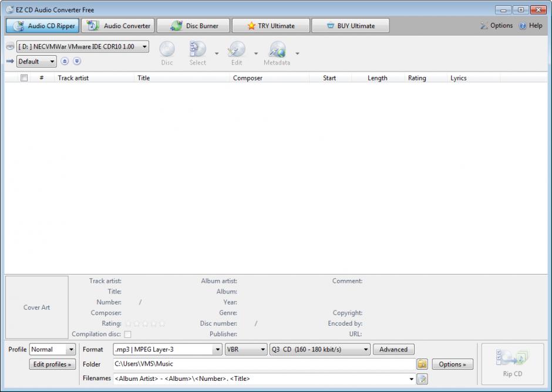Open the Q3 CD quality dropdown

(x=319, y=349)
